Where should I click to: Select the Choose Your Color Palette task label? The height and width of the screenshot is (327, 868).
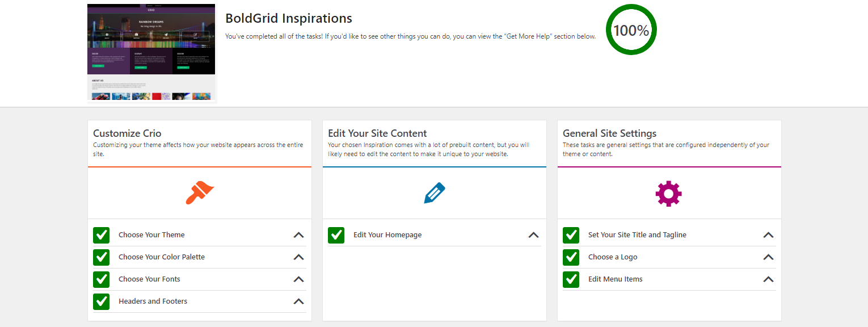pyautogui.click(x=162, y=257)
